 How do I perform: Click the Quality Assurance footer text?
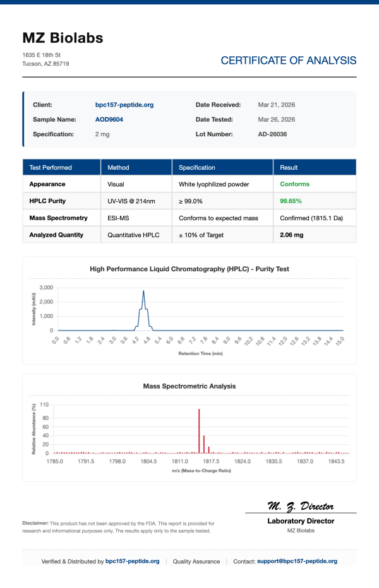pos(196,562)
